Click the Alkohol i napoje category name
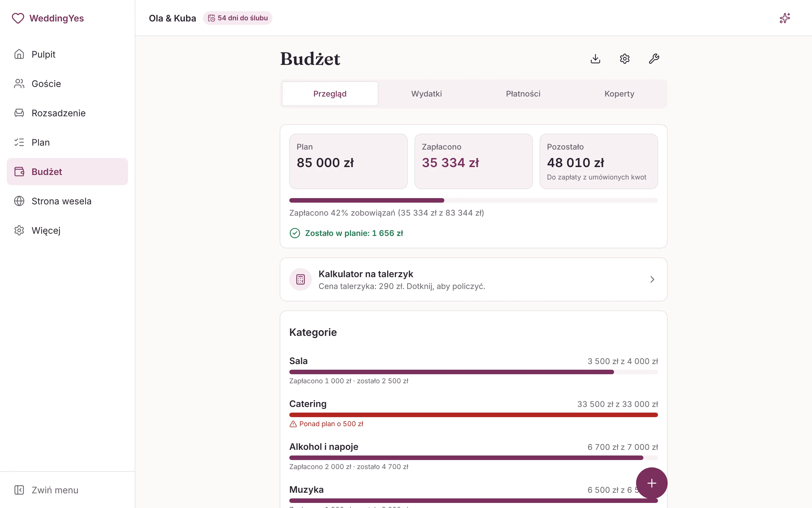The width and height of the screenshot is (812, 508). pyautogui.click(x=324, y=447)
